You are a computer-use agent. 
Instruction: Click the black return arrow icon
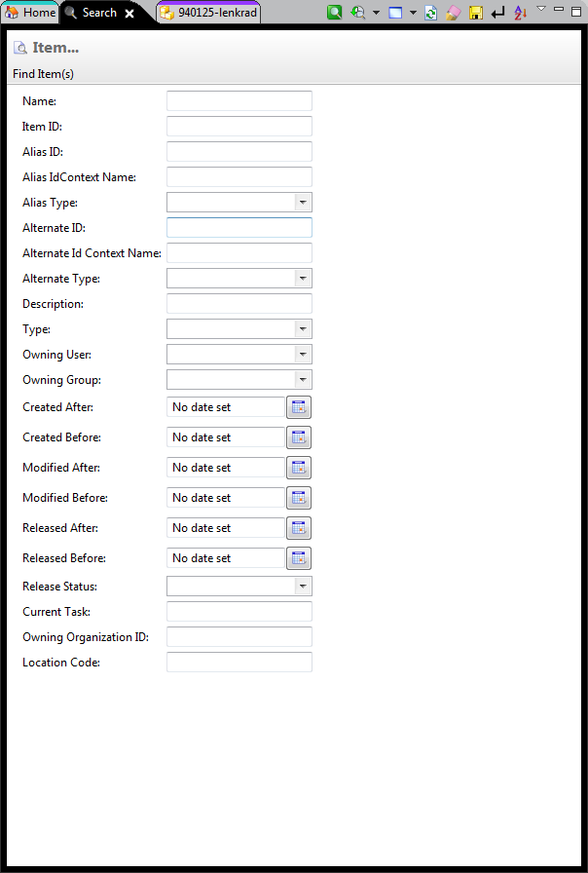coord(497,13)
